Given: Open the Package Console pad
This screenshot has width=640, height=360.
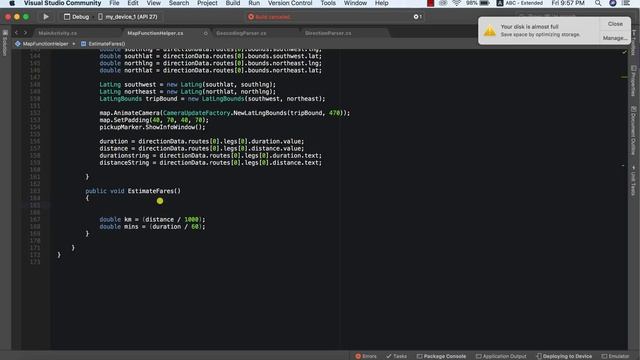Looking at the screenshot, I should pyautogui.click(x=441, y=356).
